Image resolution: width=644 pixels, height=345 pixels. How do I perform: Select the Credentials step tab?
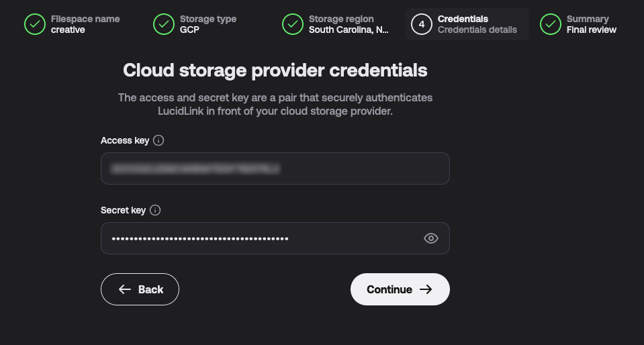click(x=467, y=24)
